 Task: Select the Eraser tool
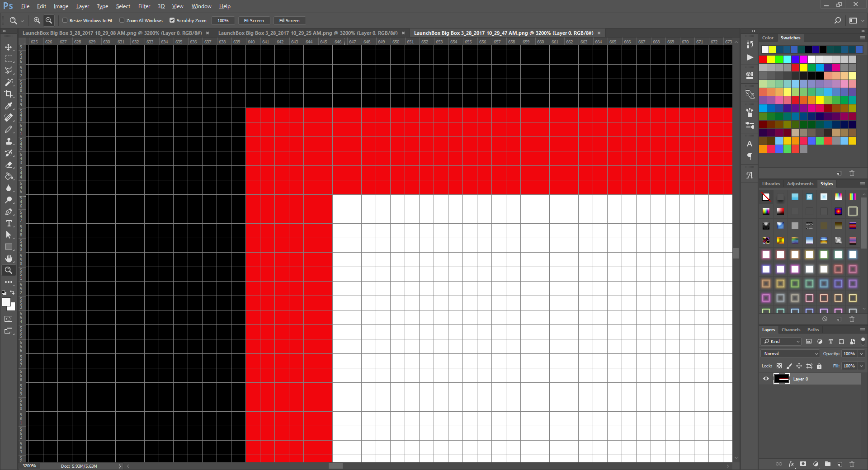click(x=9, y=164)
